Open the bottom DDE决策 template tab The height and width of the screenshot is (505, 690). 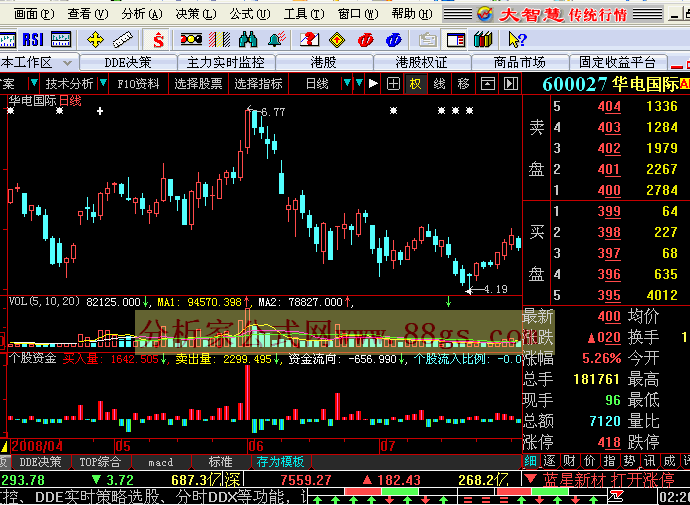[40, 462]
